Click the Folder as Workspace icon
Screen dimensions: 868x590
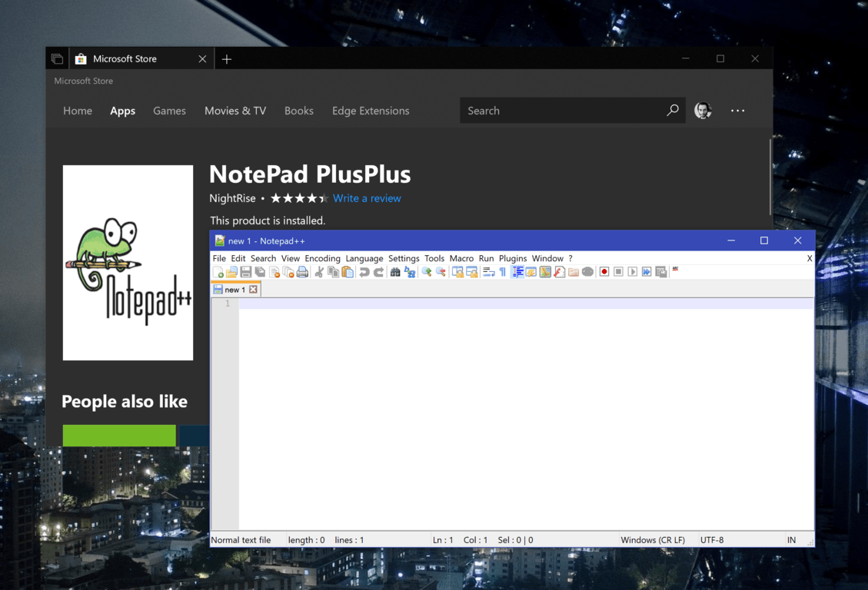tap(574, 271)
